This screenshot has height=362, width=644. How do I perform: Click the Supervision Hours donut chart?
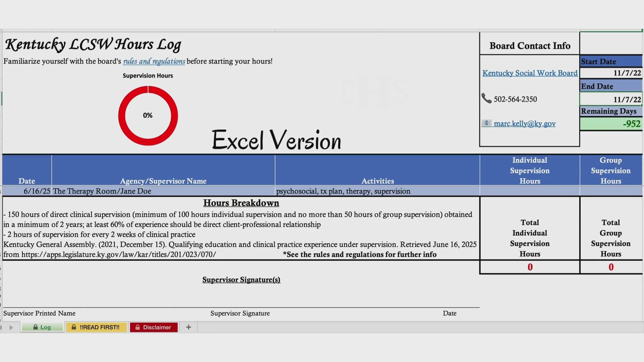pos(148,116)
